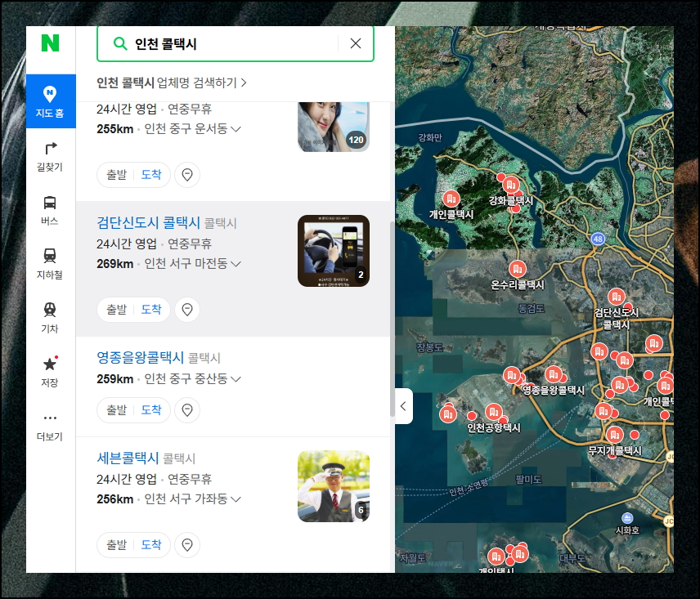Select the 온수리콜택시 map marker
Image resolution: width=700 pixels, height=599 pixels.
click(518, 269)
